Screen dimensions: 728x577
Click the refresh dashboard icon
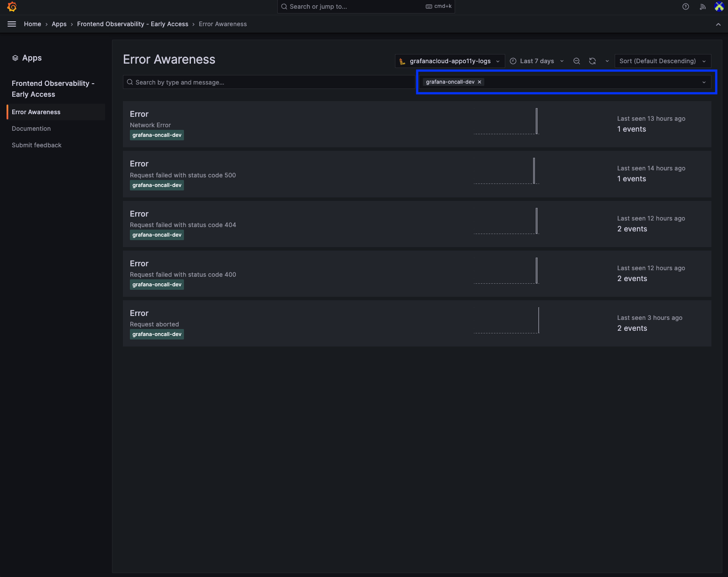pos(592,61)
